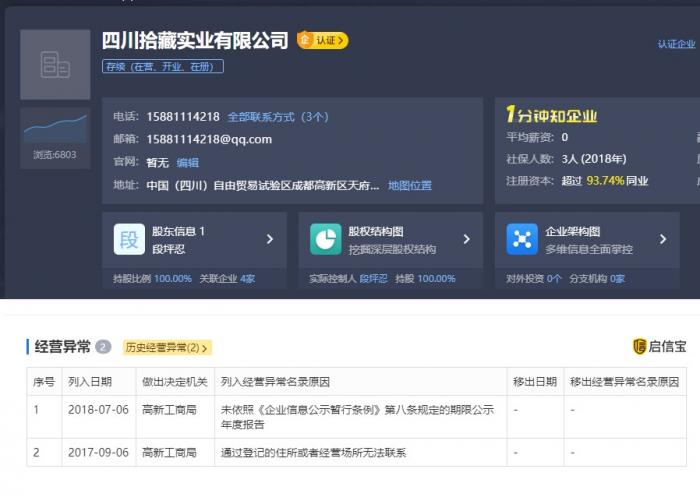The width and height of the screenshot is (700, 497).
Task: Click 认证企业 link at top right
Action: 676,45
